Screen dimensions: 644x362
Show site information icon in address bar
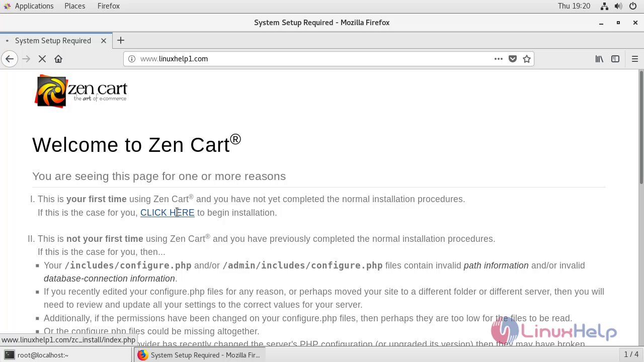tap(132, 59)
